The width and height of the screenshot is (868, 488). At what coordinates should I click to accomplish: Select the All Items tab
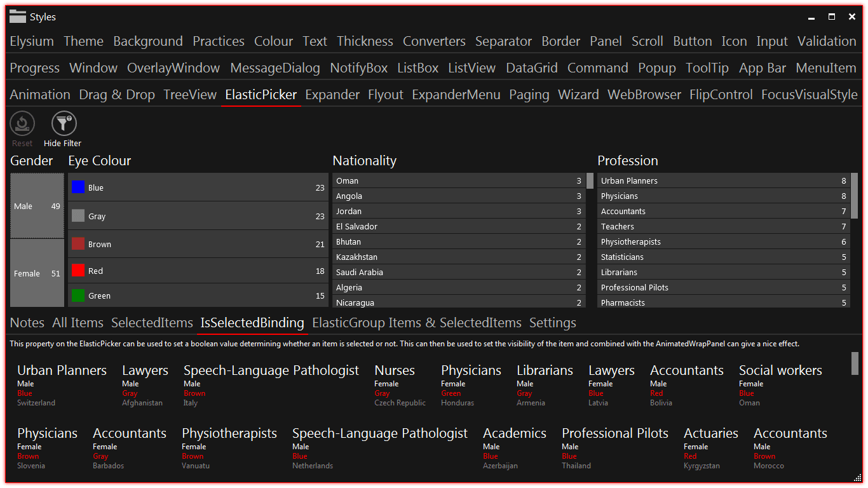[x=78, y=323]
